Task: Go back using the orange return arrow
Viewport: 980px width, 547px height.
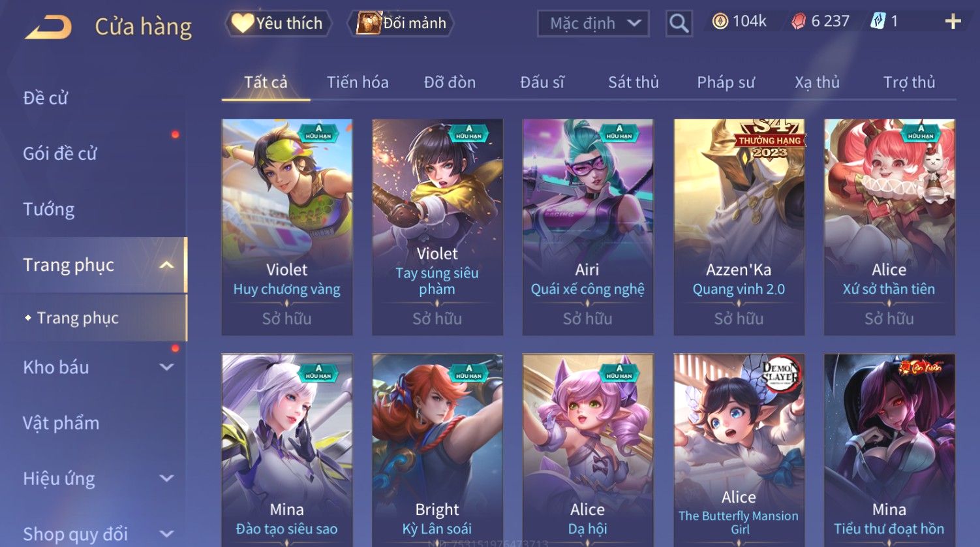Action: coord(49,27)
